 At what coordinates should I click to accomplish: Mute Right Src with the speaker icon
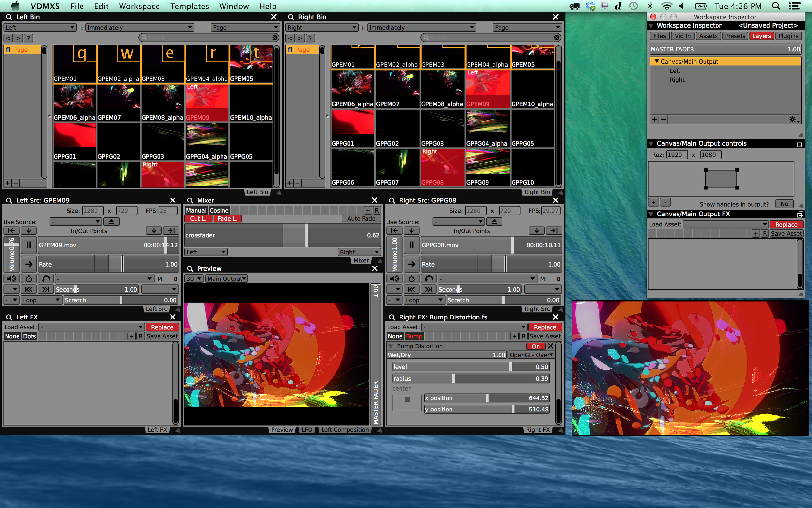[x=394, y=279]
